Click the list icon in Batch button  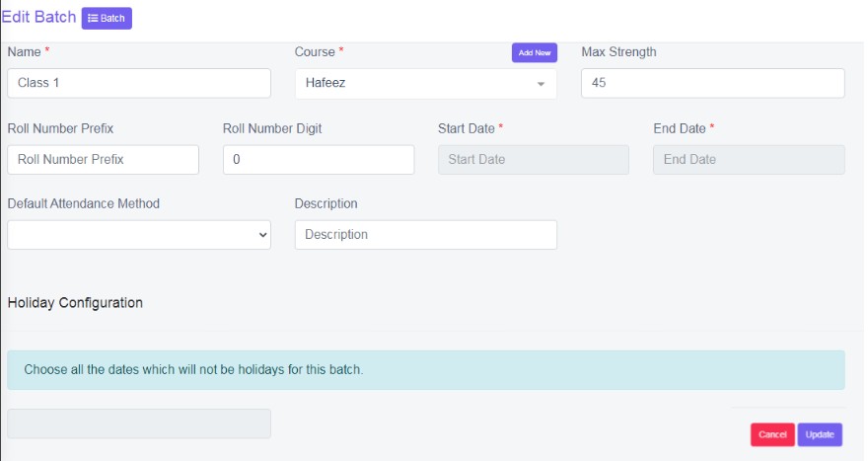(93, 19)
